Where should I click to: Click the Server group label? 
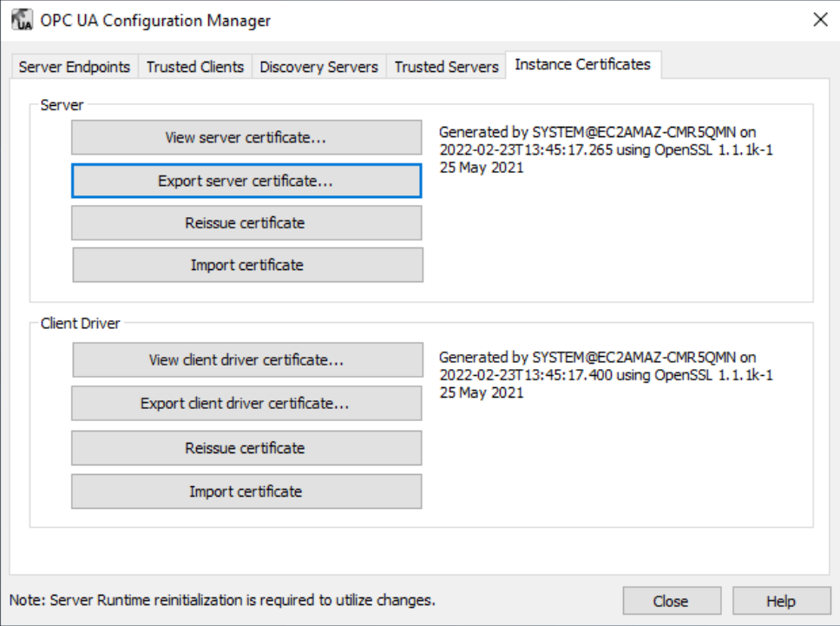62,105
